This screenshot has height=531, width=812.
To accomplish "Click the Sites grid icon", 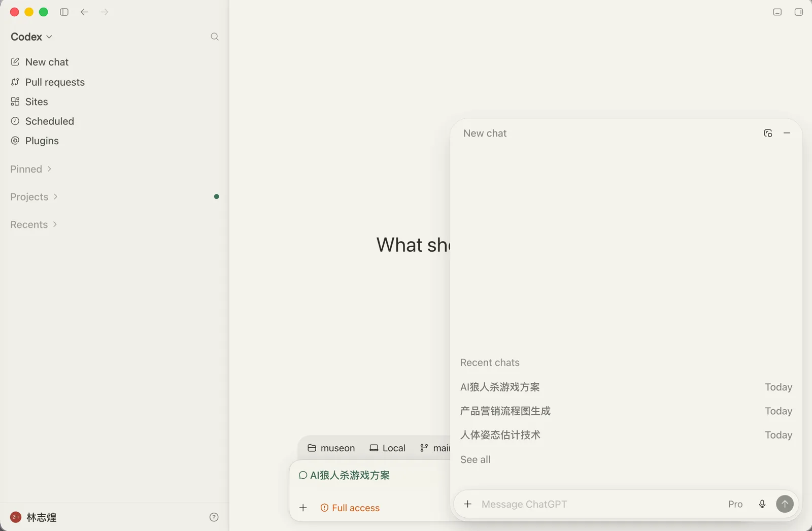I will 15,102.
